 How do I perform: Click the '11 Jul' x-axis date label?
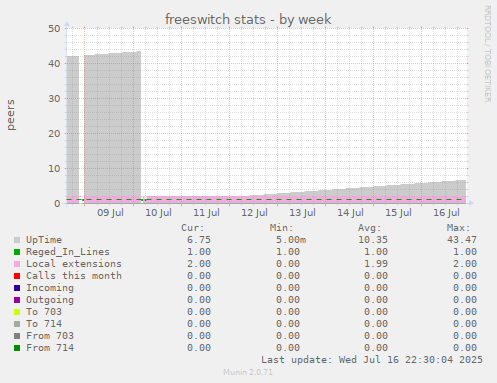206,213
